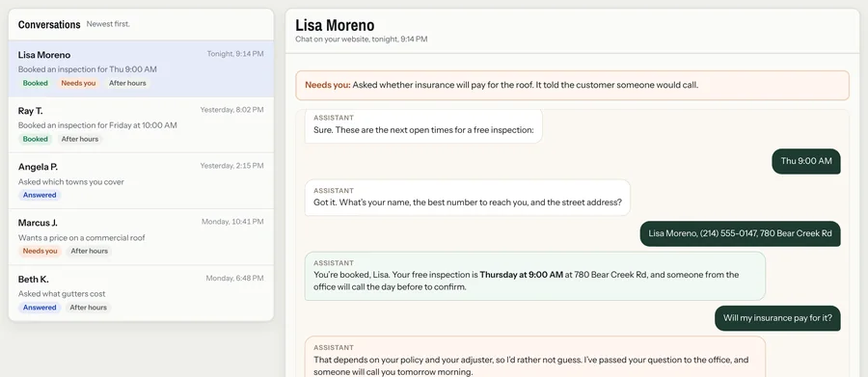
Task: Open Ray T. conversation
Action: point(141,125)
